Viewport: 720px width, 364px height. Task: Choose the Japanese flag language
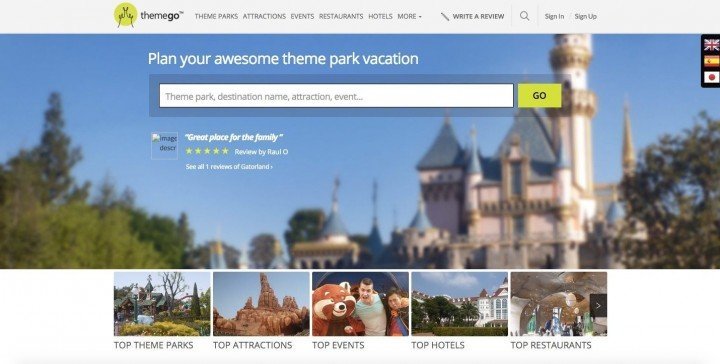point(711,77)
